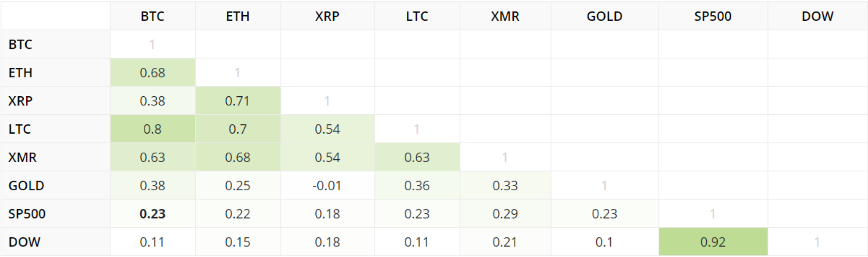
Task: Select the 0.1 DOW-GOLD cell
Action: [604, 242]
